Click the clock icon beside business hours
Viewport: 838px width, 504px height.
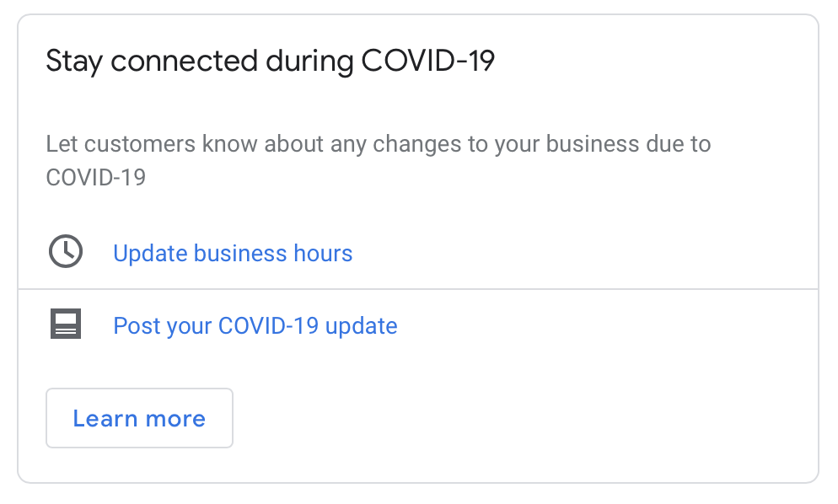[x=66, y=251]
